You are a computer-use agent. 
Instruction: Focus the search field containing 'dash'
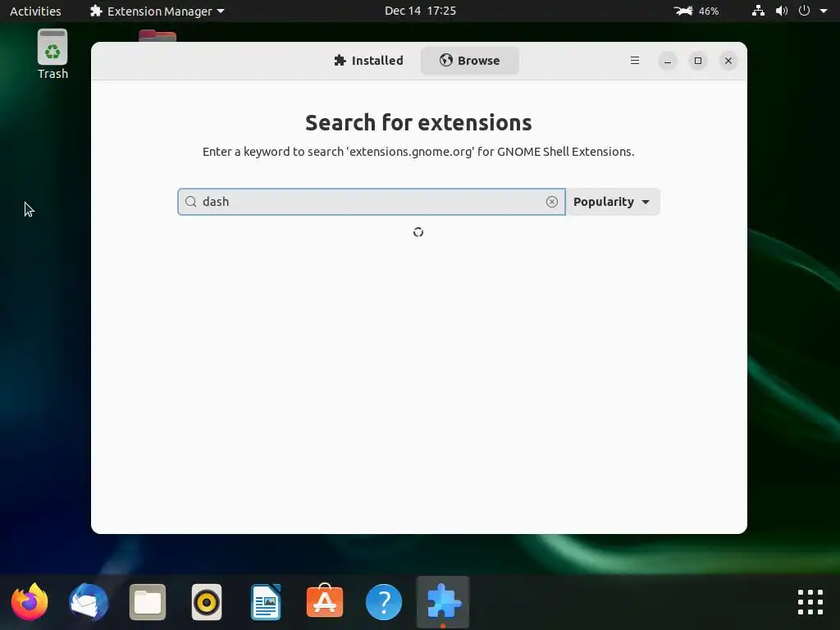coord(372,202)
